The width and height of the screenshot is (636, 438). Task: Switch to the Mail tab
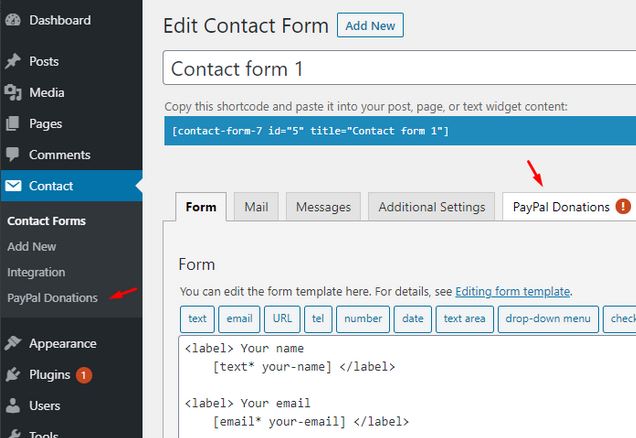[256, 207]
